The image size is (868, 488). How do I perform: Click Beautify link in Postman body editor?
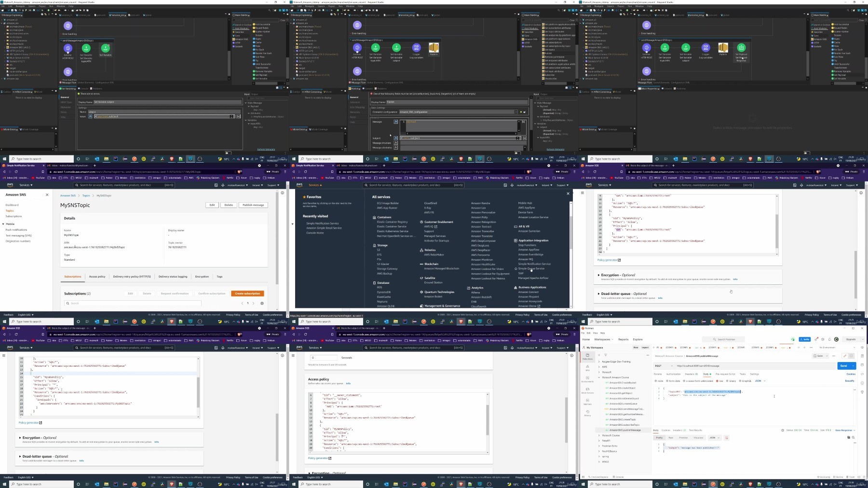point(850,381)
